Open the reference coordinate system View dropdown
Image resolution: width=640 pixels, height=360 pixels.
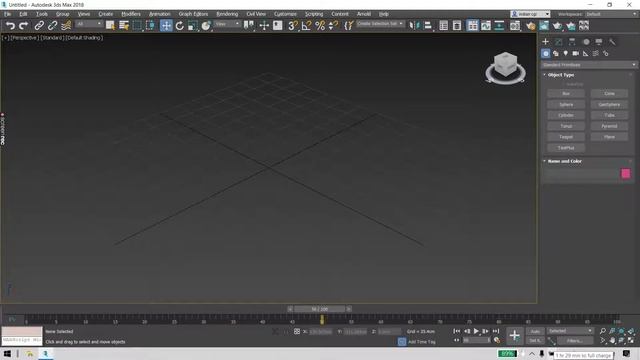(227, 24)
